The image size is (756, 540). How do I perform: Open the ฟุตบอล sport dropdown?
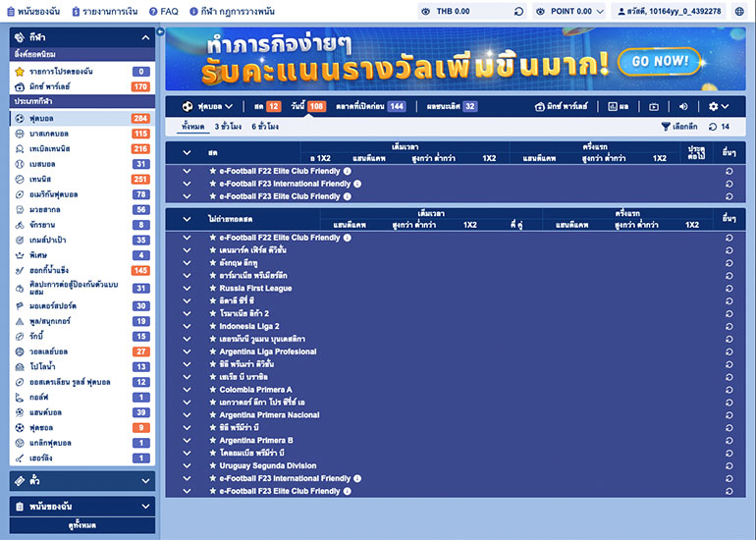pyautogui.click(x=207, y=106)
